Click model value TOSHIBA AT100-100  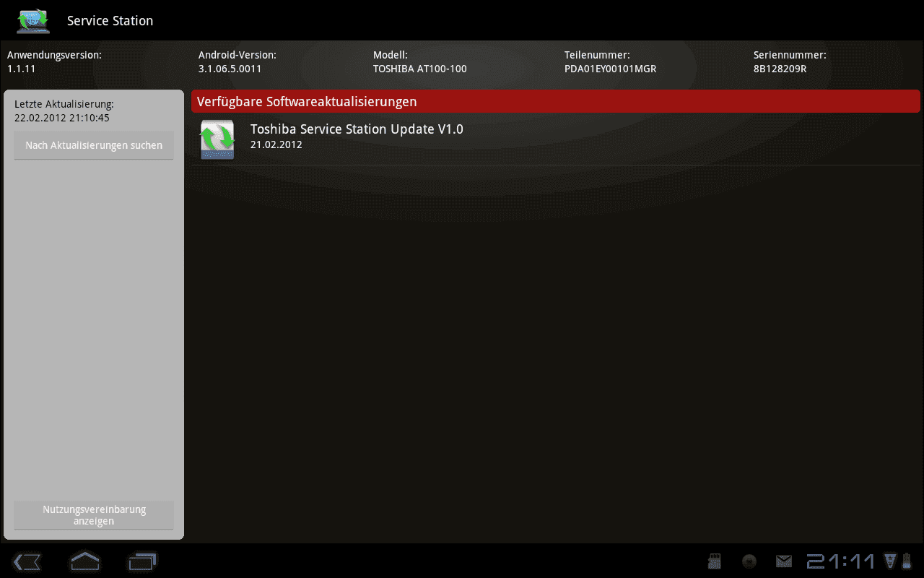pyautogui.click(x=420, y=69)
